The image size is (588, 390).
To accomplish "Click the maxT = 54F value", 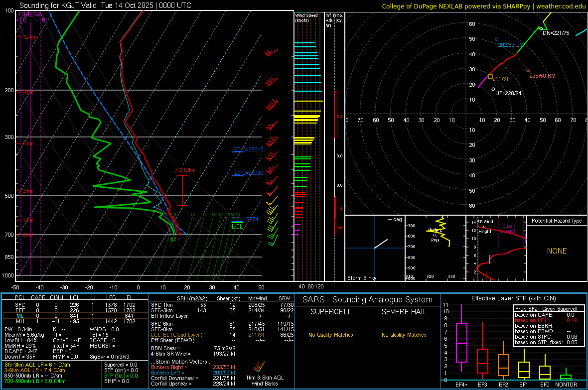I will pyautogui.click(x=66, y=346).
